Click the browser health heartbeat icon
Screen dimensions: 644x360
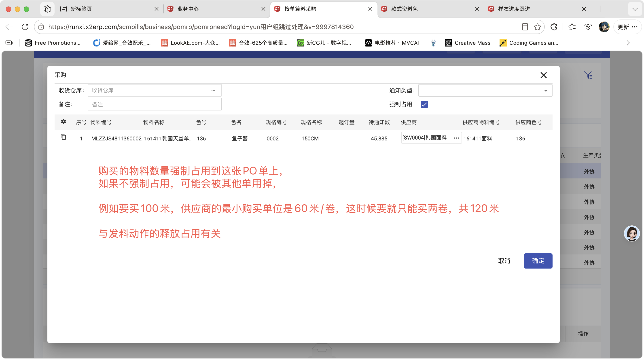588,27
